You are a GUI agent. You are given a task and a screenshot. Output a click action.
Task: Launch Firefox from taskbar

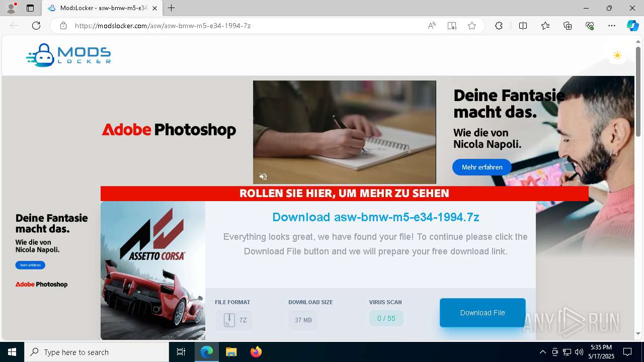point(256,352)
